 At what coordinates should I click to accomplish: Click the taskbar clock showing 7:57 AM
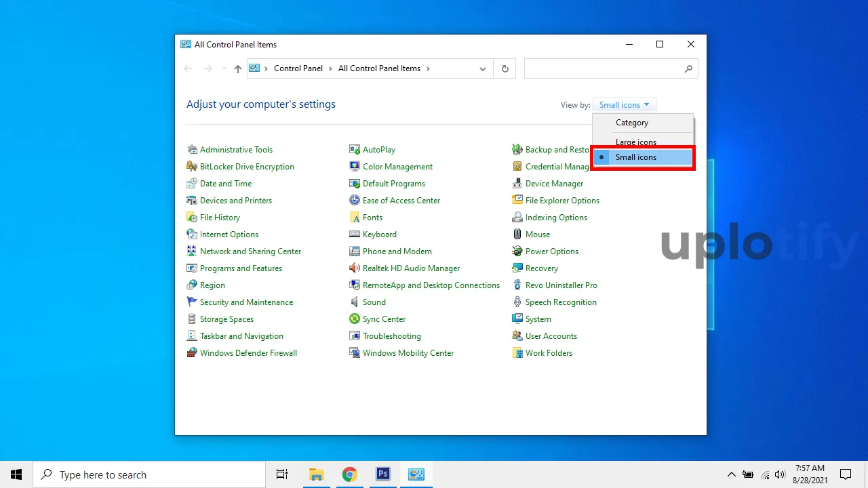point(810,474)
